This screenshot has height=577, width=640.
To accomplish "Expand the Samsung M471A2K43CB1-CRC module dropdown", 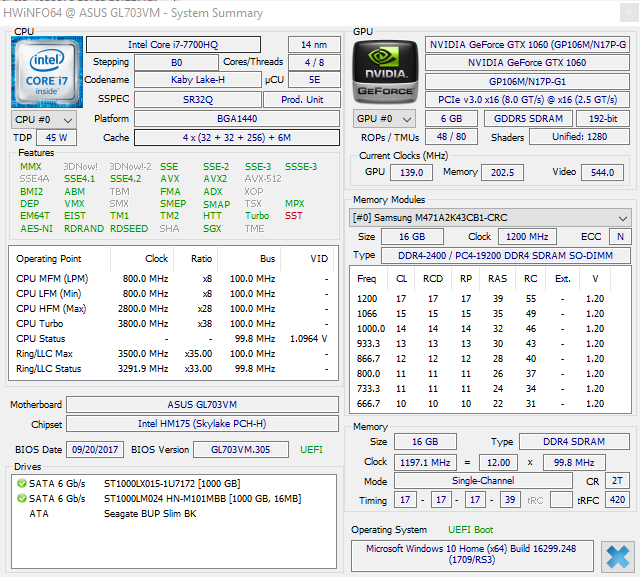I will coord(490,217).
